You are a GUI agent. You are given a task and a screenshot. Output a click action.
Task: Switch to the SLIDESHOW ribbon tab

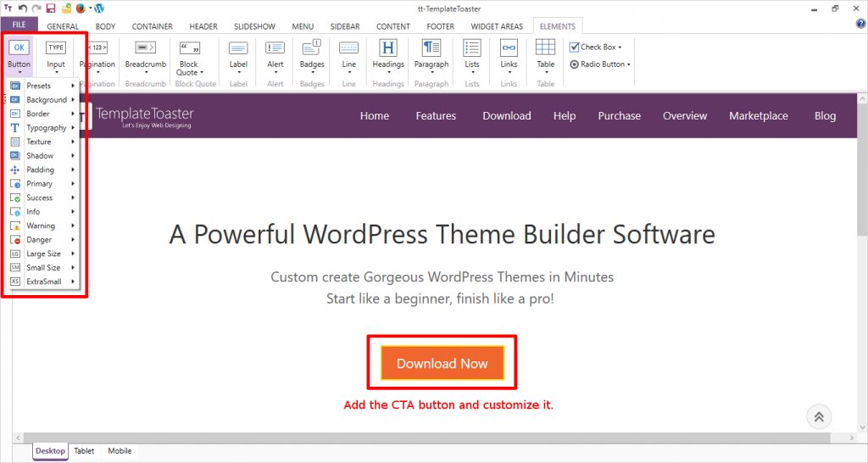[254, 26]
